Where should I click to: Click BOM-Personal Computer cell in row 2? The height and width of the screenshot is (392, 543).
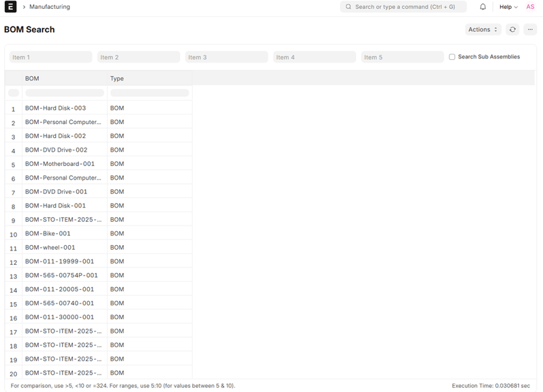(65, 122)
